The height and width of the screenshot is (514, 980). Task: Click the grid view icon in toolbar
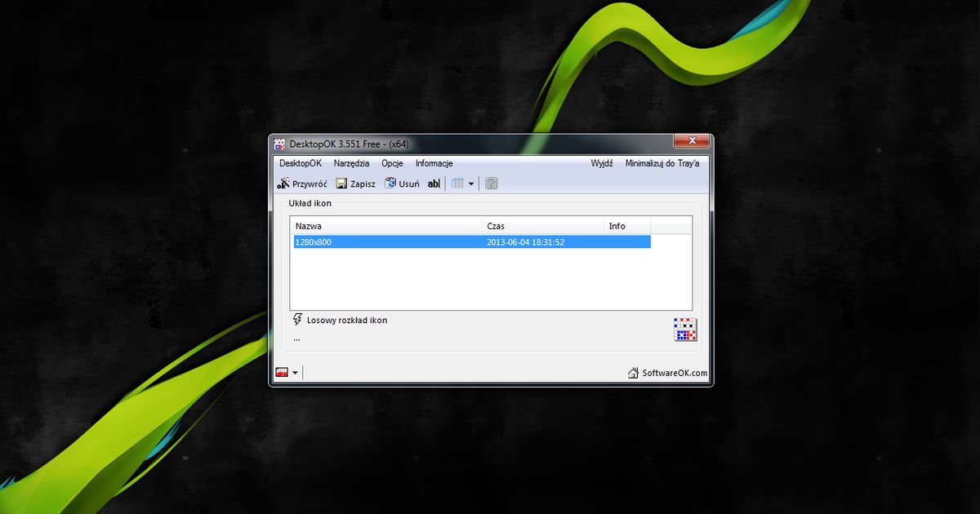[x=457, y=184]
